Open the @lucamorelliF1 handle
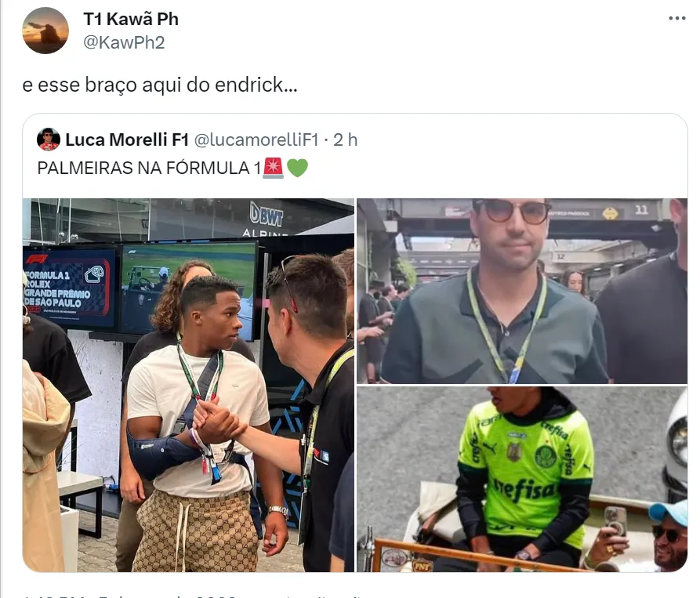The width and height of the screenshot is (700, 598). point(256,140)
